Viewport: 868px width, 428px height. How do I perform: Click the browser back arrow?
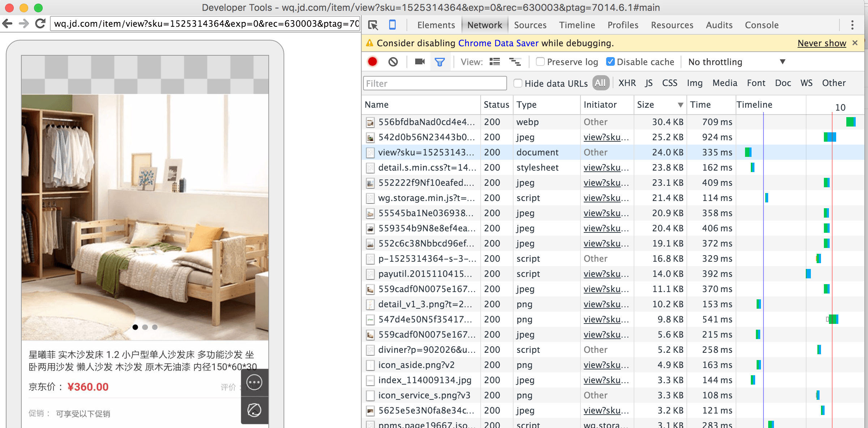pyautogui.click(x=7, y=24)
